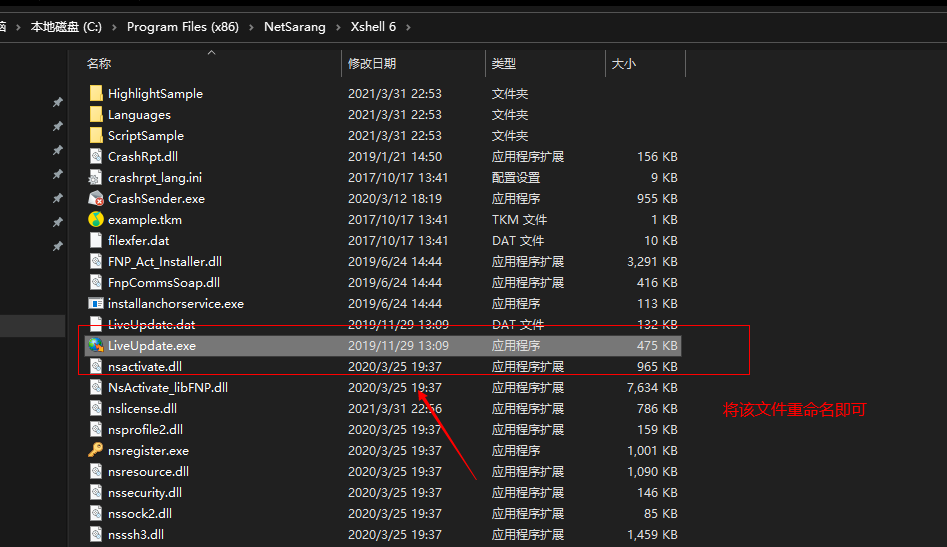Select the file name LiveUpdate.exe

152,346
